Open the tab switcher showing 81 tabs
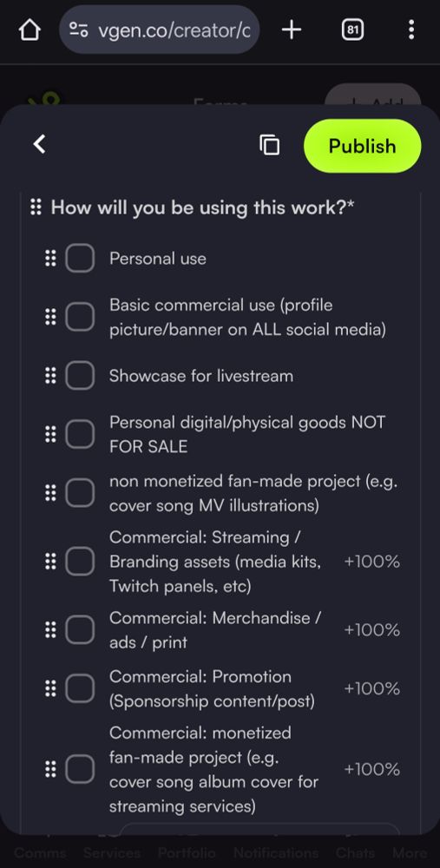This screenshot has width=440, height=868. [352, 30]
